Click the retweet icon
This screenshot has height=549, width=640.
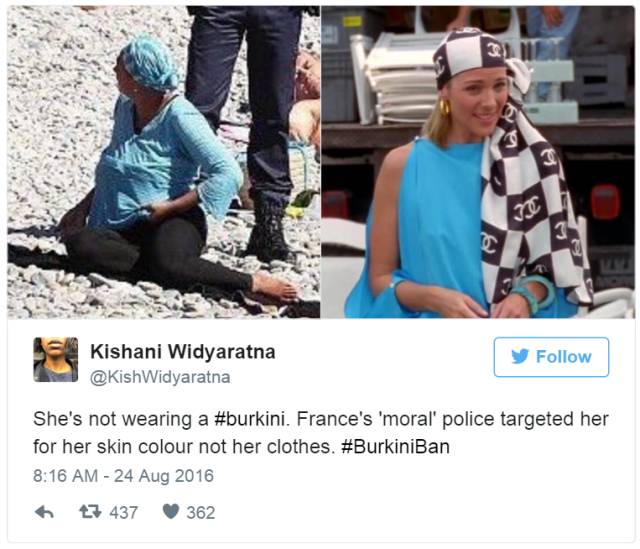pos(90,511)
